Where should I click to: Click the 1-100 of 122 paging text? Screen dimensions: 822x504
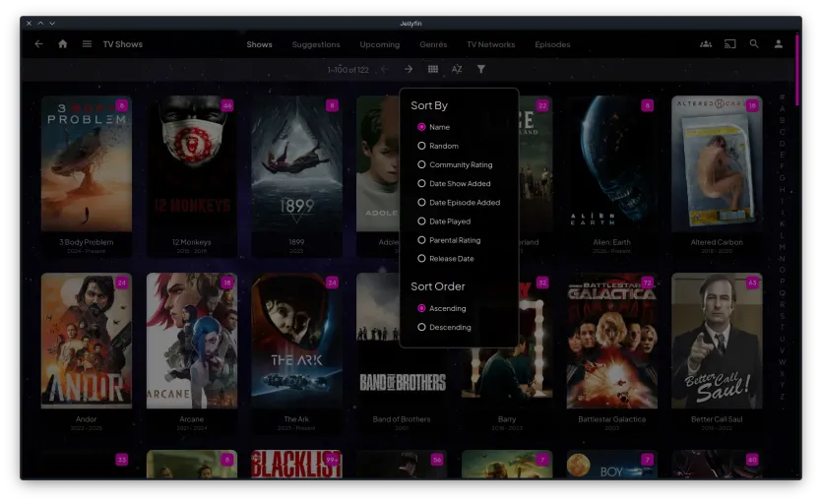tap(348, 70)
